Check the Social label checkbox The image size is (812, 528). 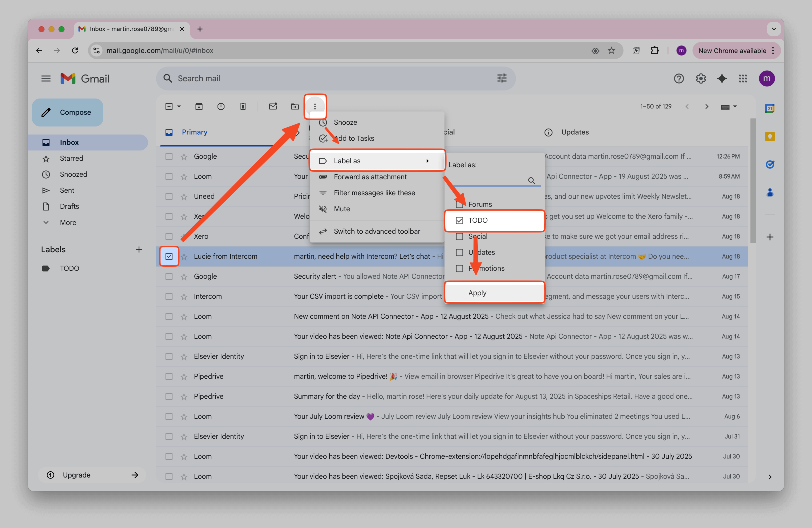459,236
